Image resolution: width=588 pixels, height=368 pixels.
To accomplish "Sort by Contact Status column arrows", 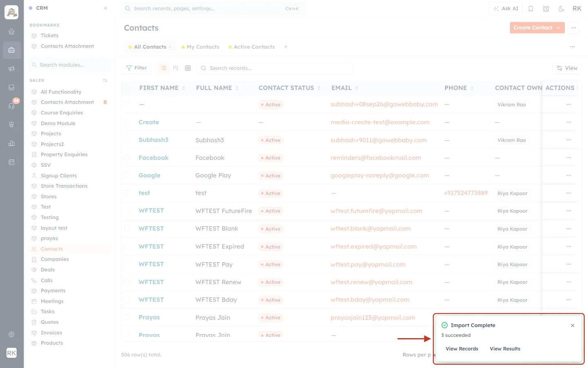I will point(319,88).
